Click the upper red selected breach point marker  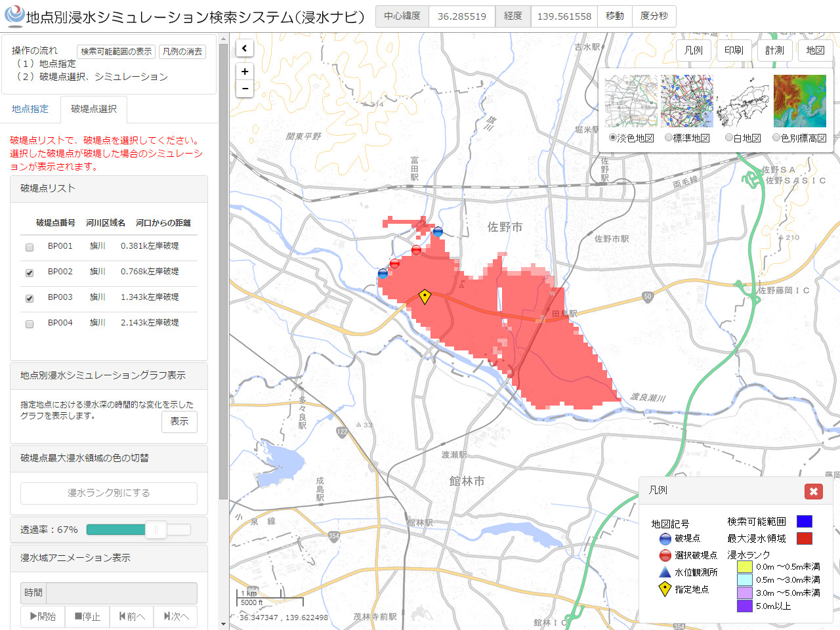416,250
